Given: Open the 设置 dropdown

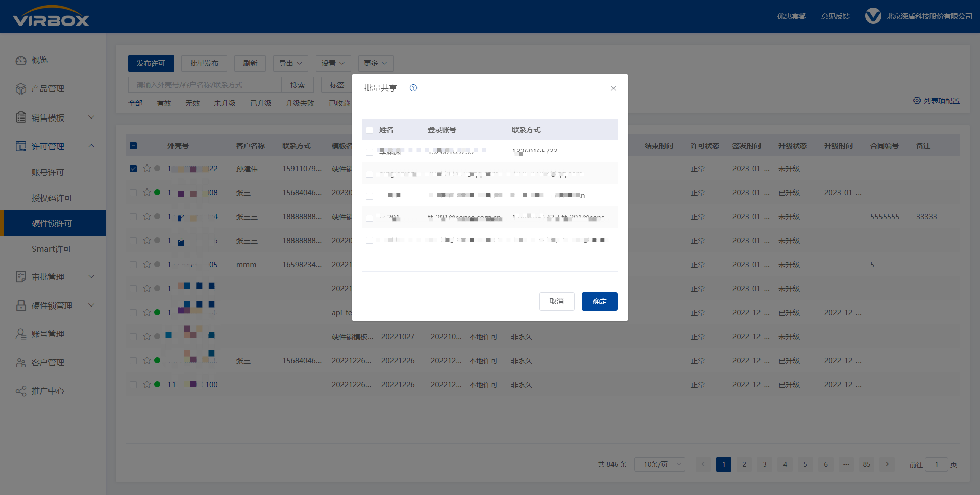Looking at the screenshot, I should [x=333, y=63].
